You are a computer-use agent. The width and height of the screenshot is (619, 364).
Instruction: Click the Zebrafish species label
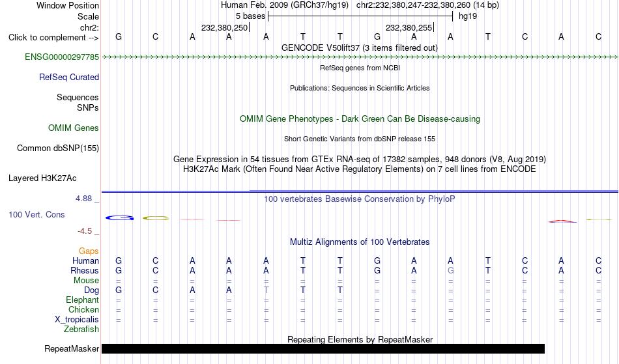click(81, 329)
